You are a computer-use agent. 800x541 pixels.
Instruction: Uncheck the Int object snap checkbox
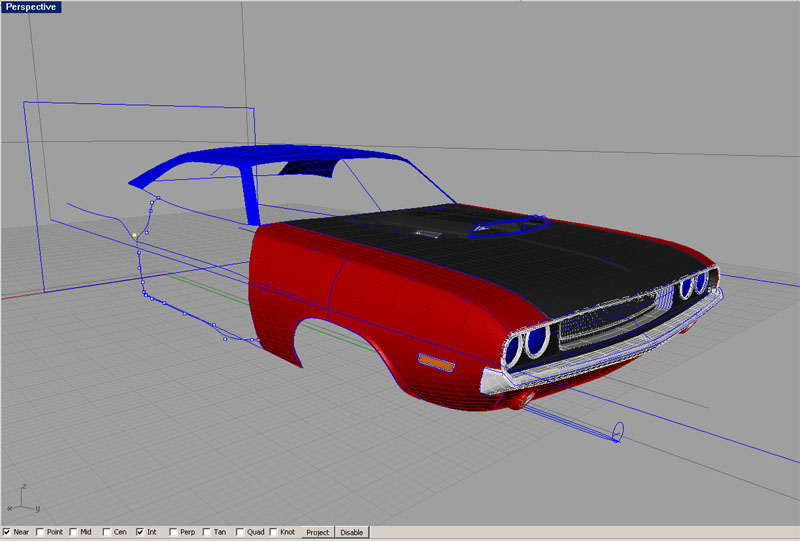click(x=140, y=532)
